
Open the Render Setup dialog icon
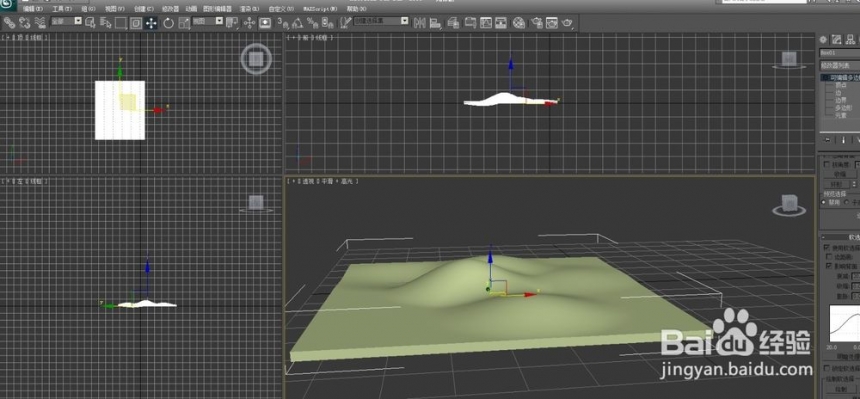537,23
